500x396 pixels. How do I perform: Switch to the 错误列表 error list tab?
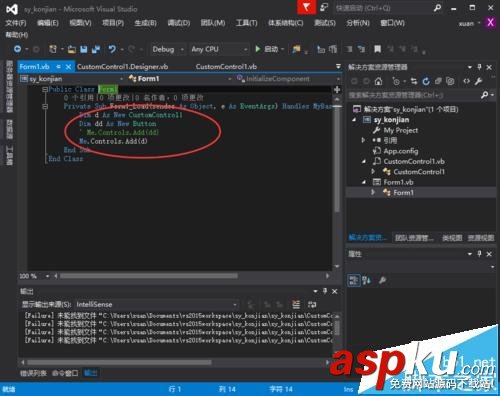tap(33, 373)
